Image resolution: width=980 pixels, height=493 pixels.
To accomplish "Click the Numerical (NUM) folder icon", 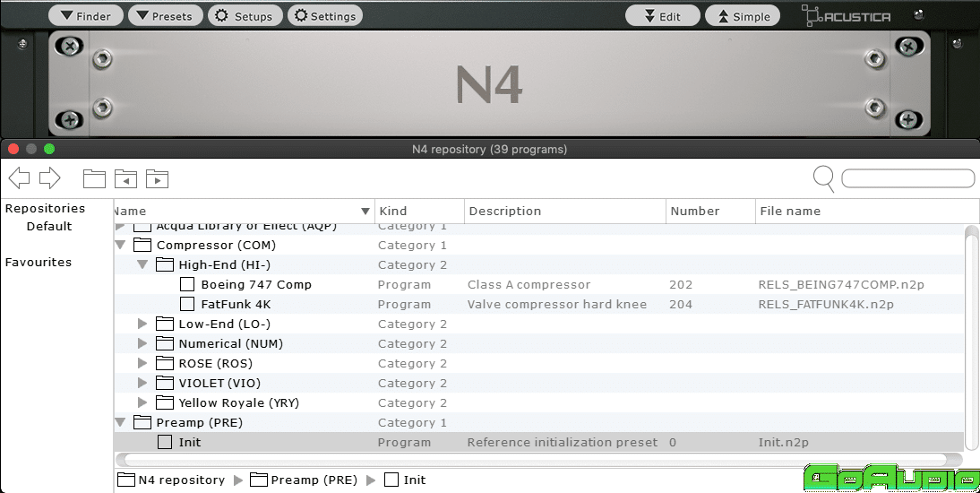I will point(164,343).
